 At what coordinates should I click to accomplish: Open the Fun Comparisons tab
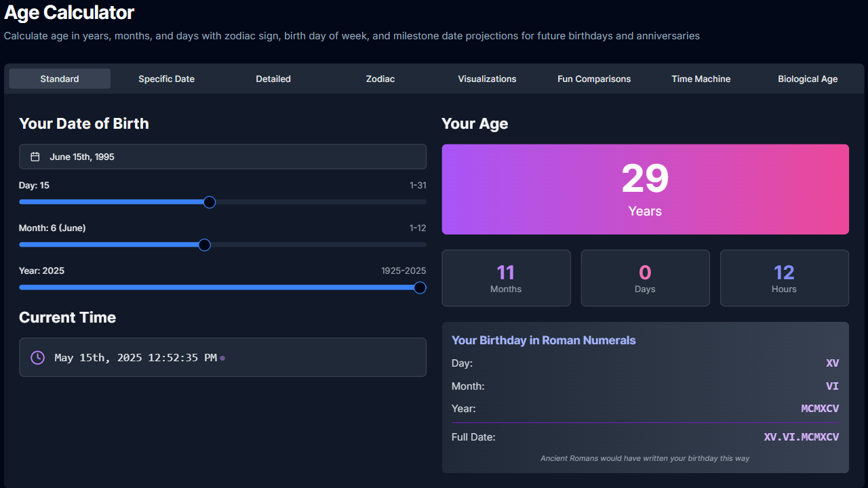coord(594,79)
